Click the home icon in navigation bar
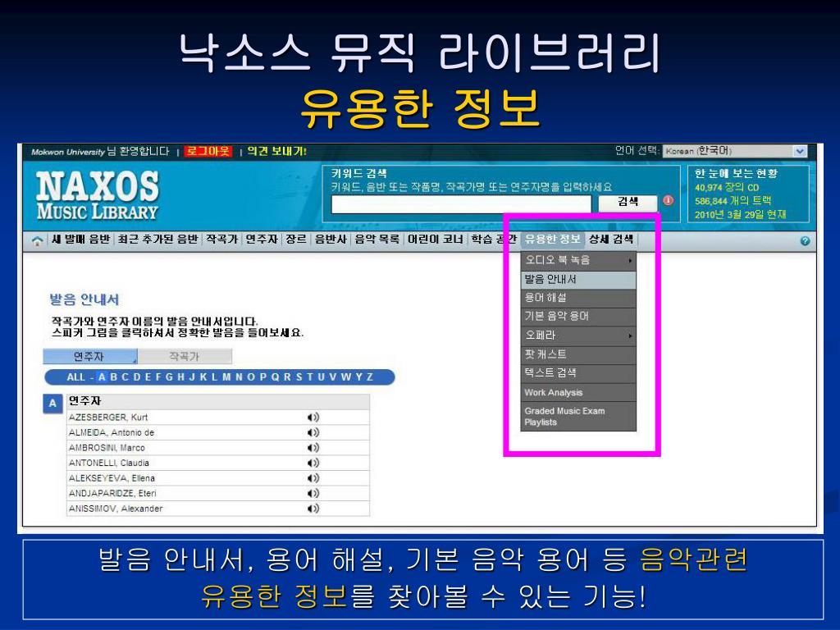The height and width of the screenshot is (630, 840). point(37,241)
